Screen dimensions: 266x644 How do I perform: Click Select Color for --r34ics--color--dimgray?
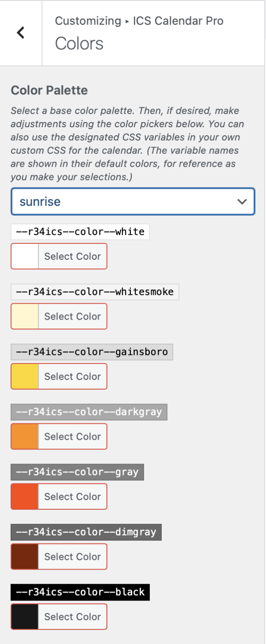click(x=72, y=556)
